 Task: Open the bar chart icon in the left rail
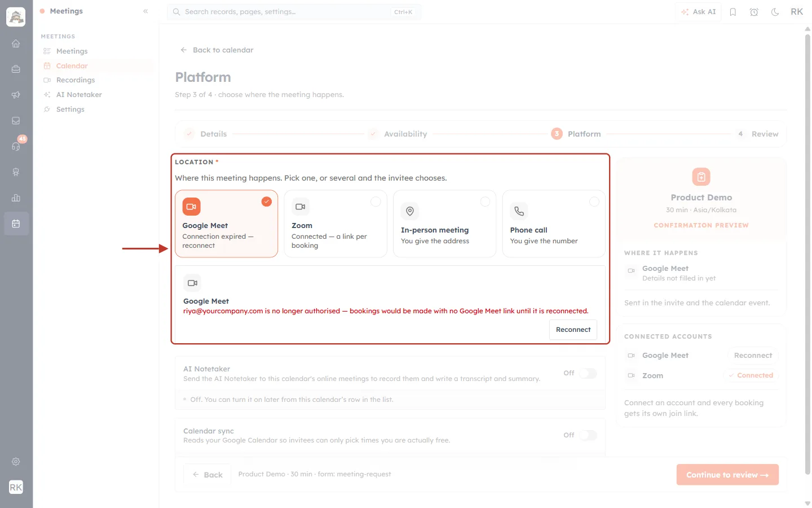[x=16, y=198]
